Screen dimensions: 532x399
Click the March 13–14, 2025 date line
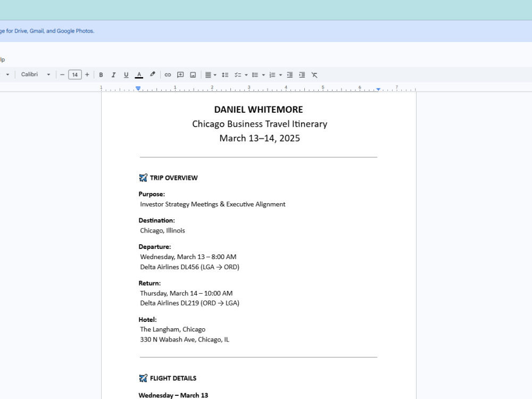click(x=260, y=138)
